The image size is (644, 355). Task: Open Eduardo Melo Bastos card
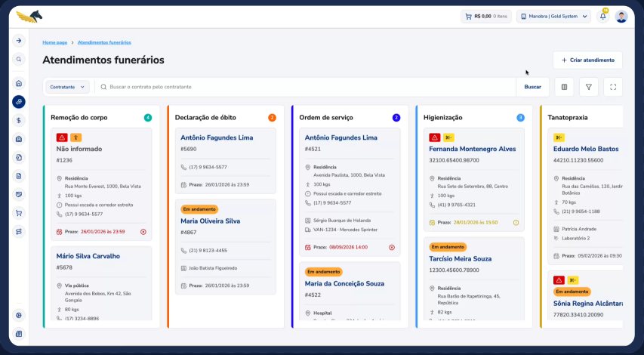pyautogui.click(x=586, y=196)
